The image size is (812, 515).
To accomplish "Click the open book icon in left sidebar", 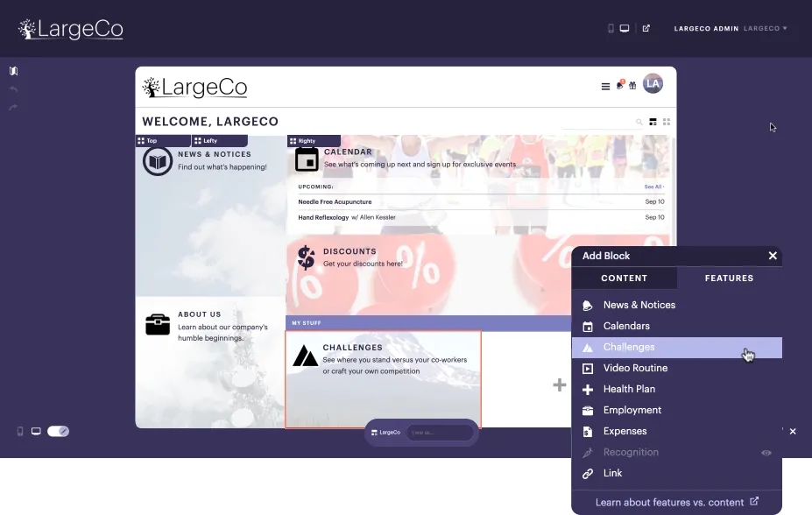I will [13, 71].
